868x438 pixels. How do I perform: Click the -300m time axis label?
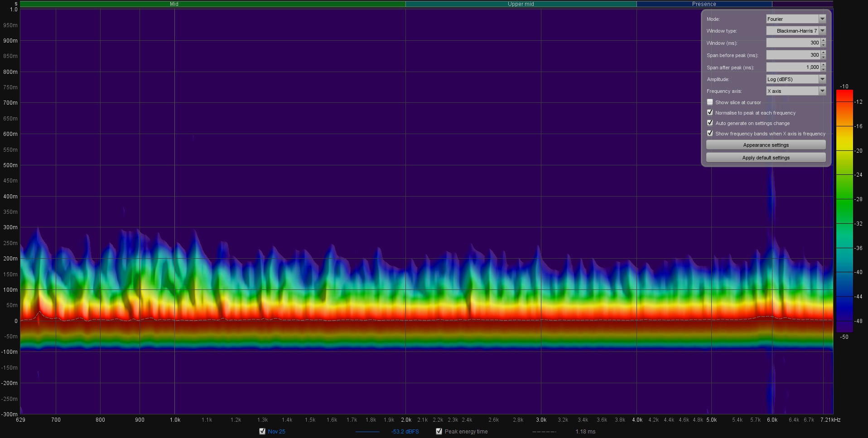click(9, 414)
